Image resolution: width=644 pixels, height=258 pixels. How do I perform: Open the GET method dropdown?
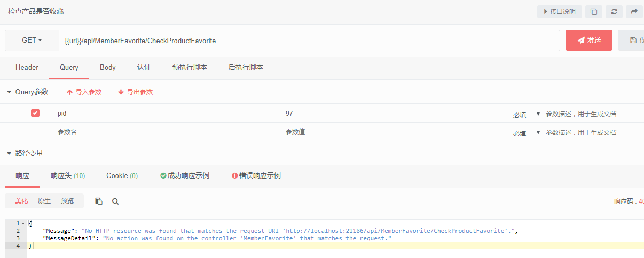tap(32, 41)
